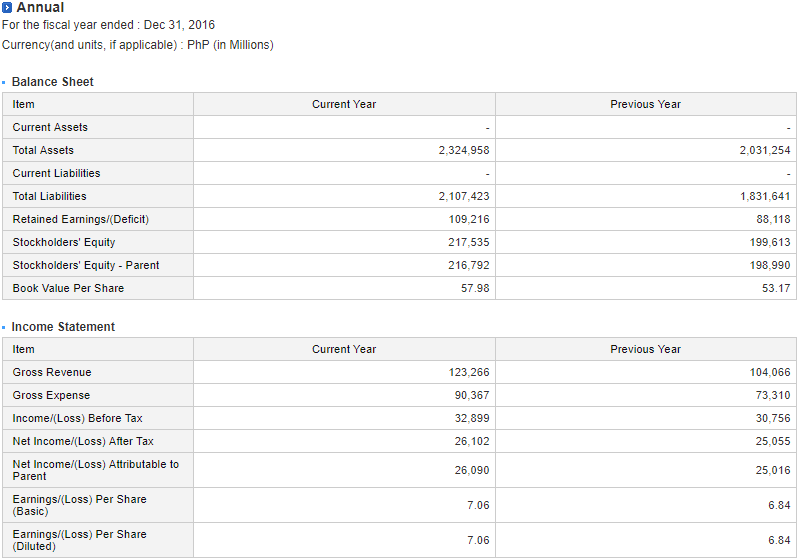Click the Income Statement section bullet
The width and height of the screenshot is (799, 560).
(4, 327)
